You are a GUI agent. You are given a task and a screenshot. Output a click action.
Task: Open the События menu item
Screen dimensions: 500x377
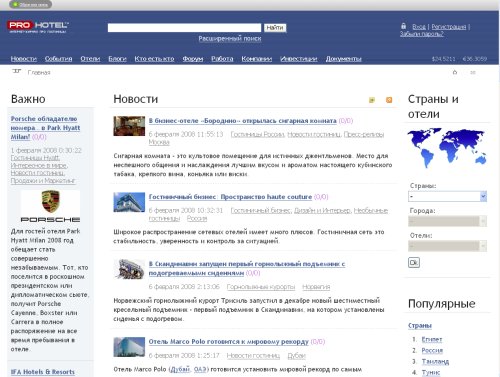click(58, 59)
